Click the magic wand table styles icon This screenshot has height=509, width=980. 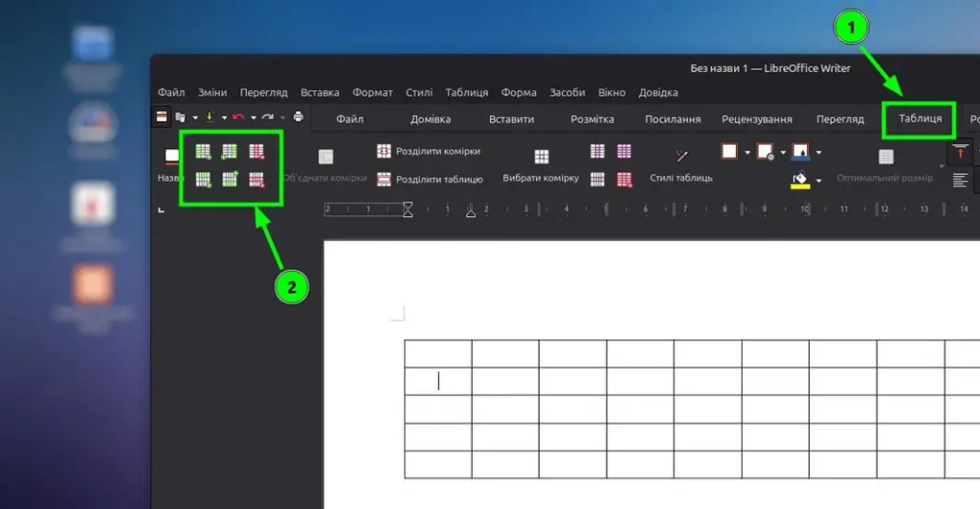681,156
